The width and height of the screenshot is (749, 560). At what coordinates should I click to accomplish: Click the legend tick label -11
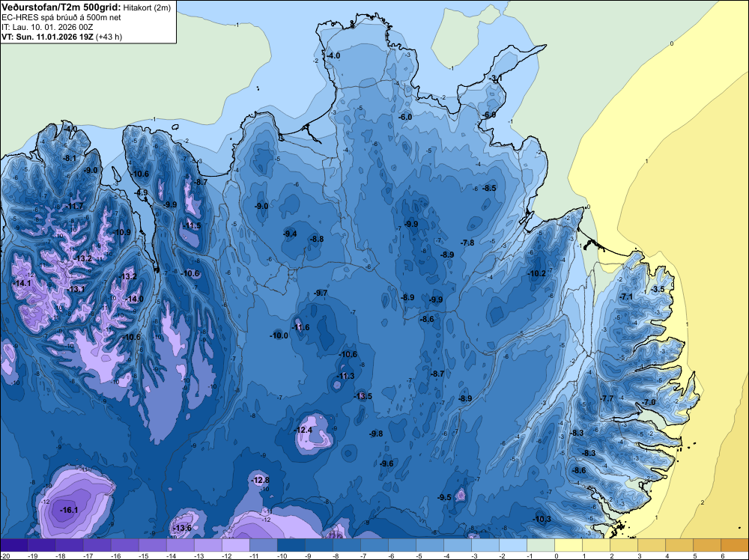254,556
